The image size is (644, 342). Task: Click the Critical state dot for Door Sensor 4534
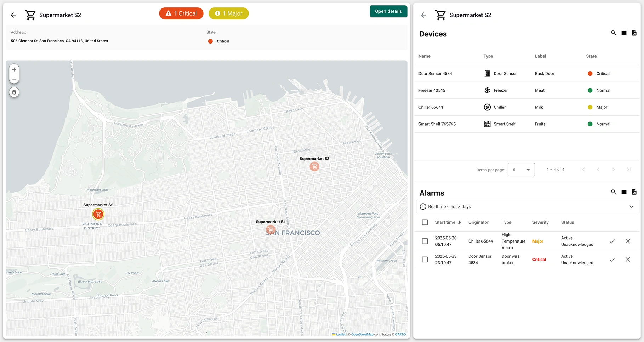590,73
